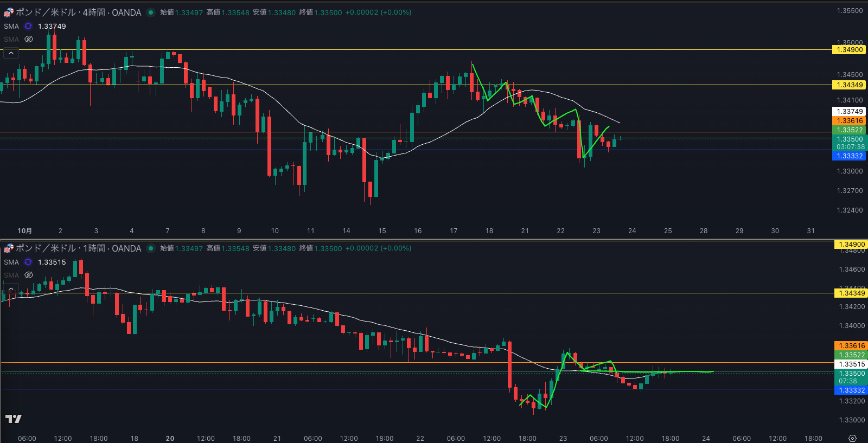Show hidden SMA indicator on 4-hour chart
868x443 pixels.
[x=29, y=39]
